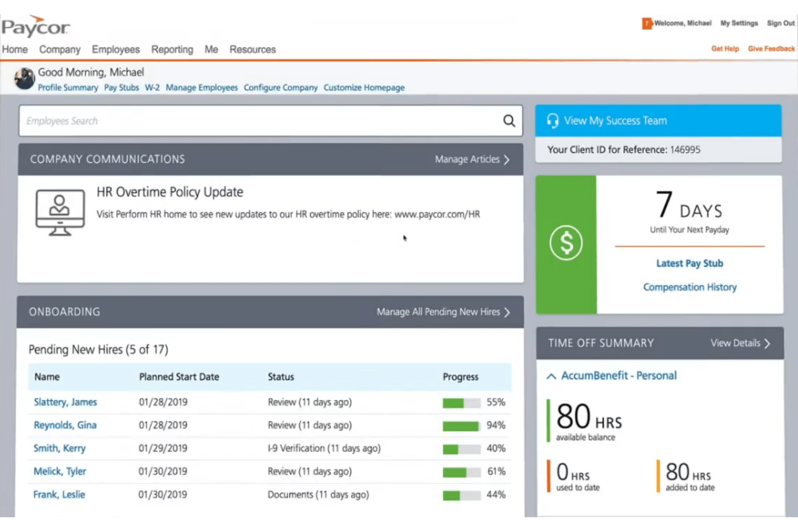798x532 pixels.
Task: Collapse the AccumBenefit - Personal section
Action: coord(551,376)
